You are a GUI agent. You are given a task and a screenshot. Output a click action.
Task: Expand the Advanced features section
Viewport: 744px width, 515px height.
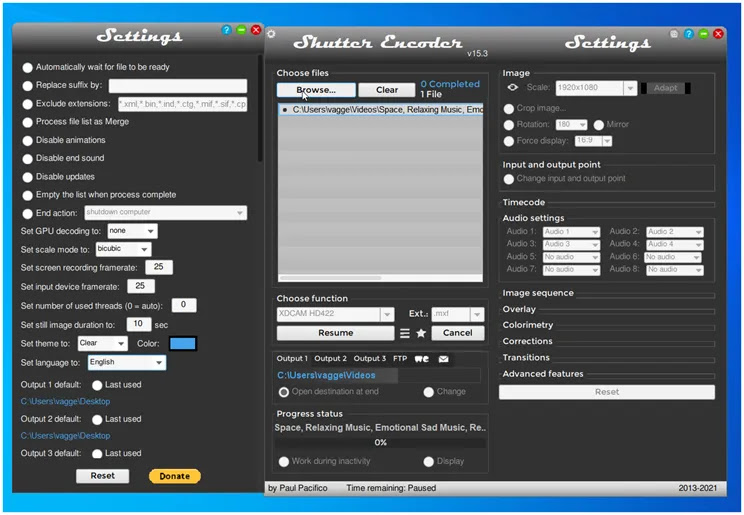(x=543, y=374)
